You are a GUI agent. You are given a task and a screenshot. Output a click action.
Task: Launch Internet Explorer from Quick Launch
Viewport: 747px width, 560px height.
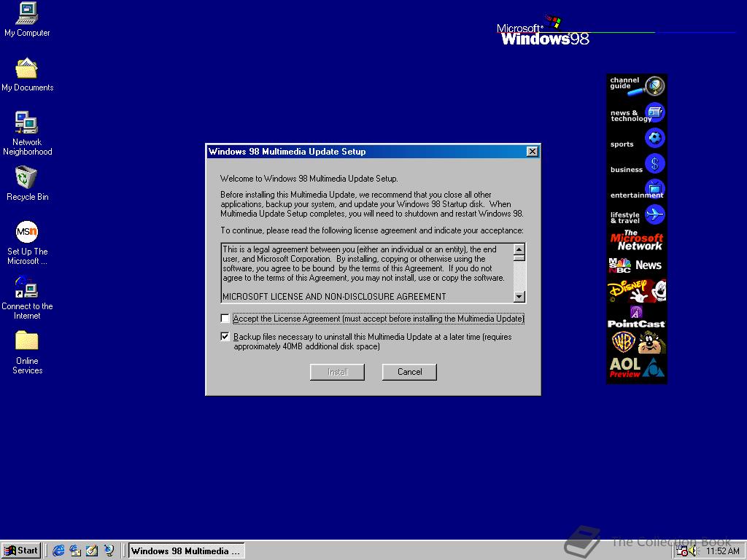tap(58, 551)
